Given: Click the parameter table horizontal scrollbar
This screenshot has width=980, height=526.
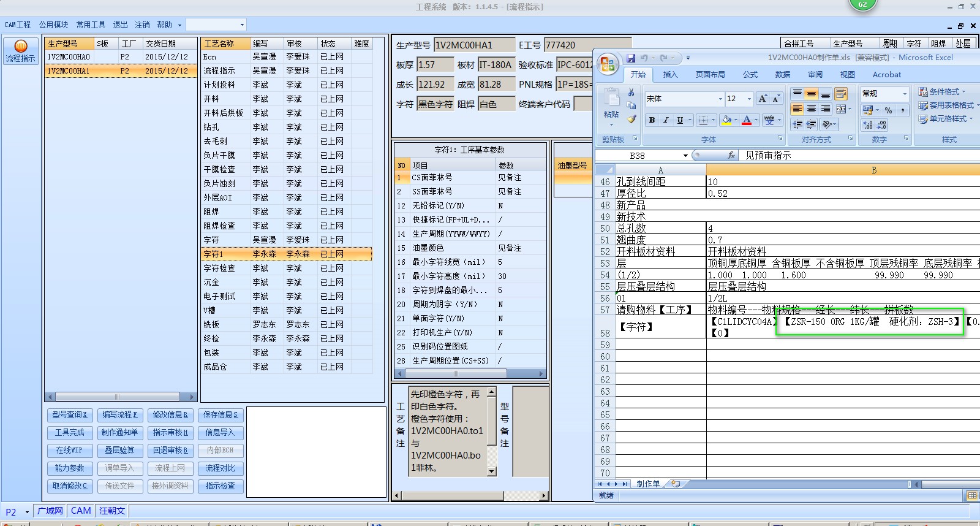Looking at the screenshot, I should [x=470, y=374].
